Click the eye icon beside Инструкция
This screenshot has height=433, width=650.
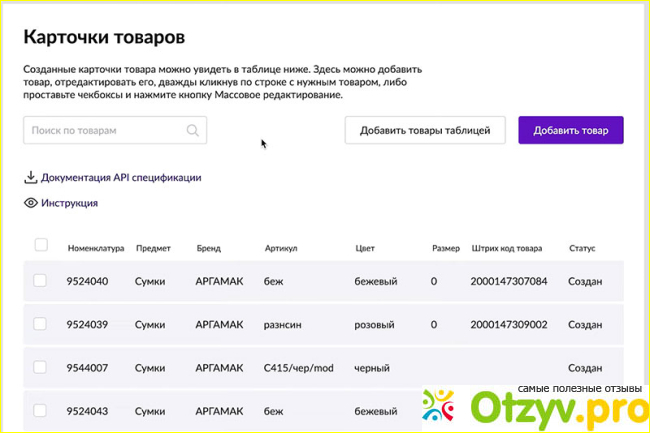tap(31, 203)
